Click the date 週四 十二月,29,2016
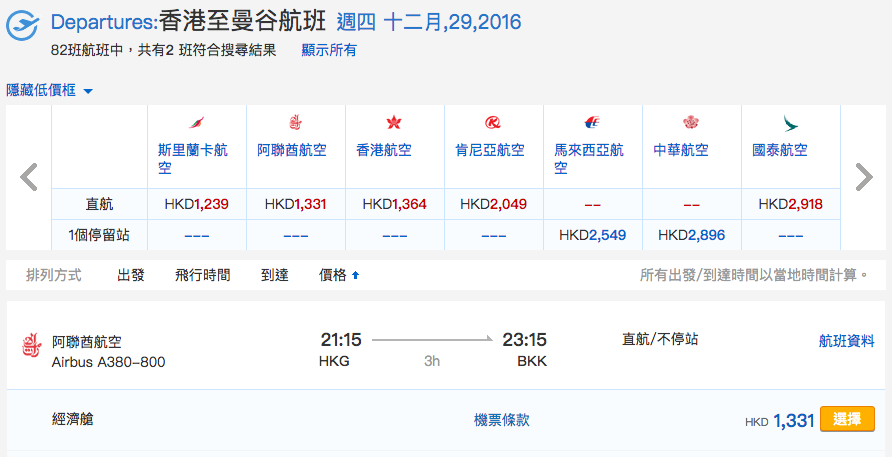 coord(429,22)
